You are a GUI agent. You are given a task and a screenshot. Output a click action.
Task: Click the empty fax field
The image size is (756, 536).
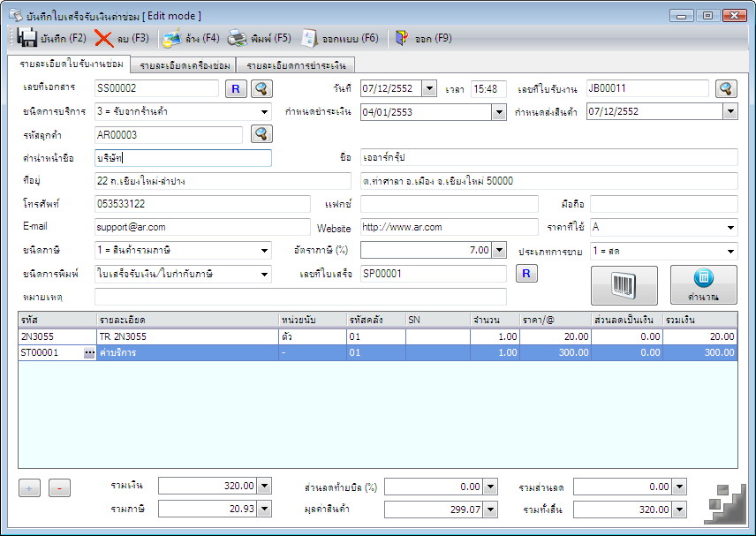click(x=450, y=204)
